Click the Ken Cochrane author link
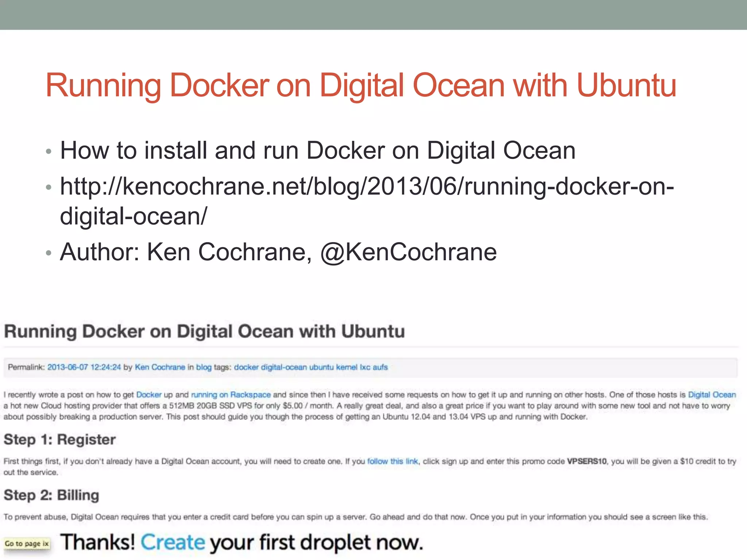Screen dimensions: 747x560 point(160,367)
